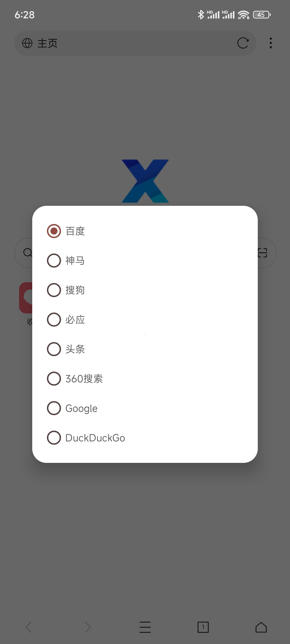The width and height of the screenshot is (290, 644).
Task: Select 百度 radio button
Action: (54, 231)
